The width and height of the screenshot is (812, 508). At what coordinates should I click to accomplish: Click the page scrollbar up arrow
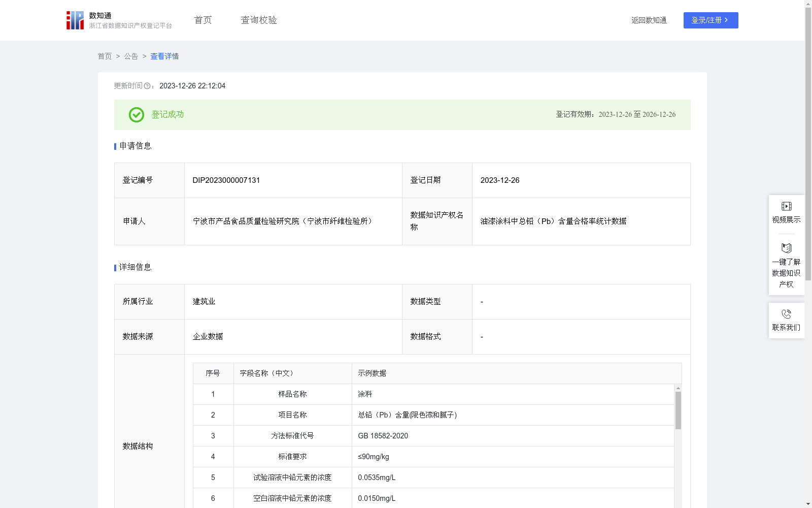(808, 4)
